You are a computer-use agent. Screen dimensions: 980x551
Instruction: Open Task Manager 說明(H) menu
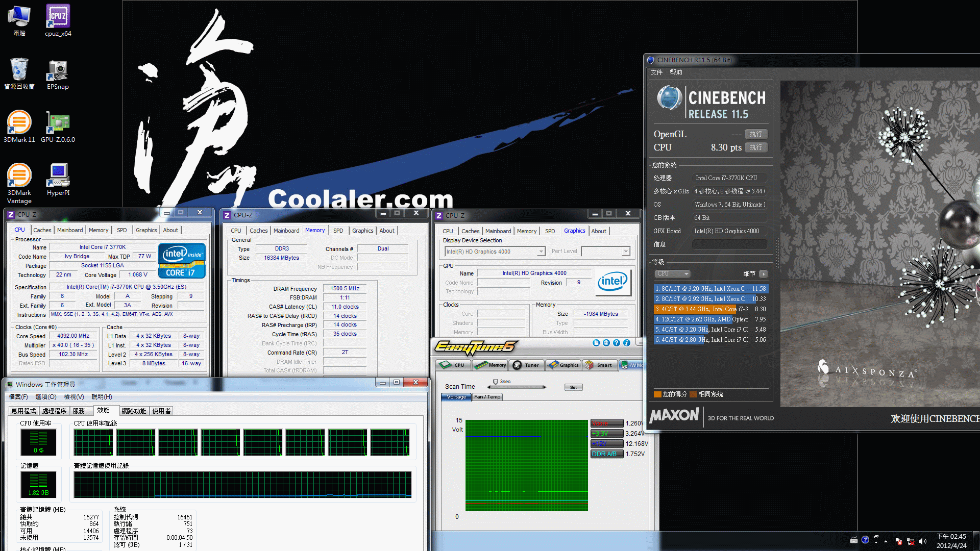[102, 397]
